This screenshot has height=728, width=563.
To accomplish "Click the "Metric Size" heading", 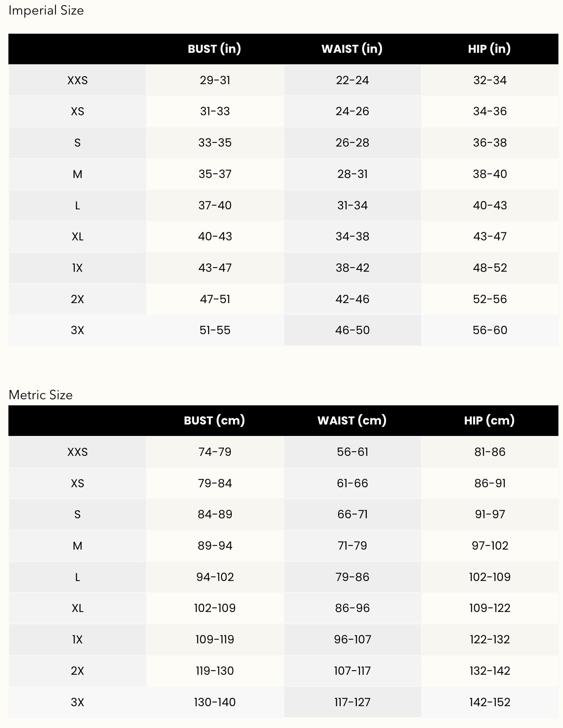I will 41,395.
